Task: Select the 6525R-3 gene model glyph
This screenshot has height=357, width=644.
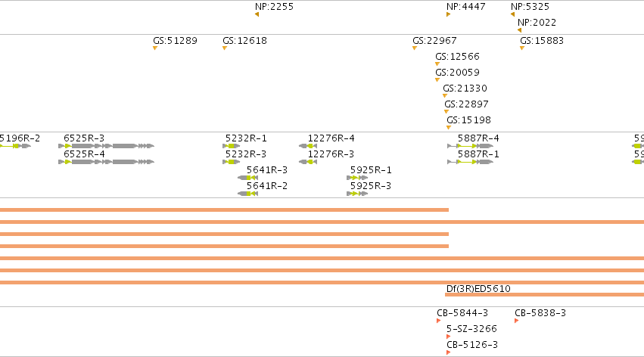Action: [x=107, y=146]
